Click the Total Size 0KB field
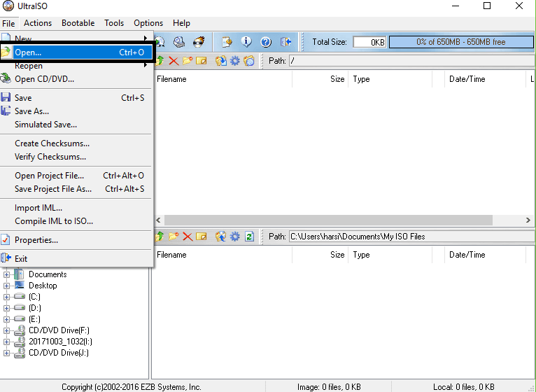The image size is (536, 392). [369, 42]
